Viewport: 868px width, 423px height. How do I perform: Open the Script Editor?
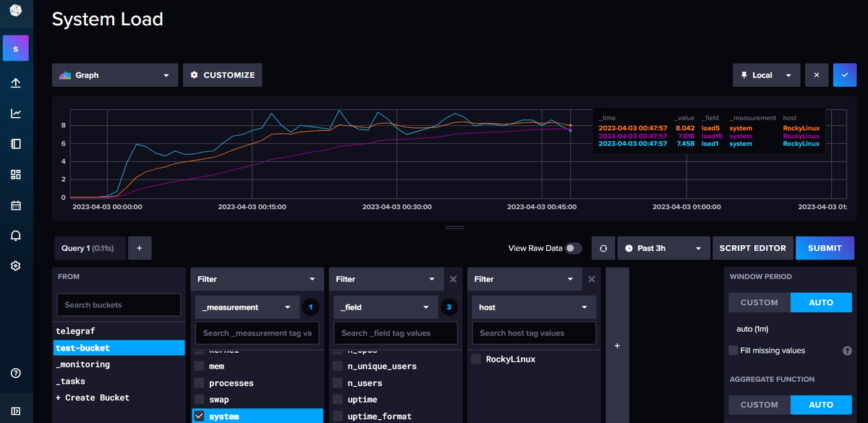point(752,248)
